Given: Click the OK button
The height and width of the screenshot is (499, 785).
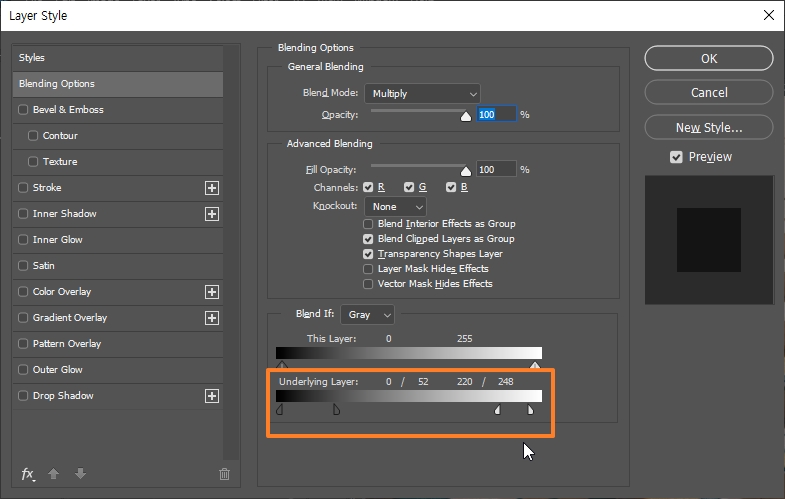Looking at the screenshot, I should click(x=709, y=59).
